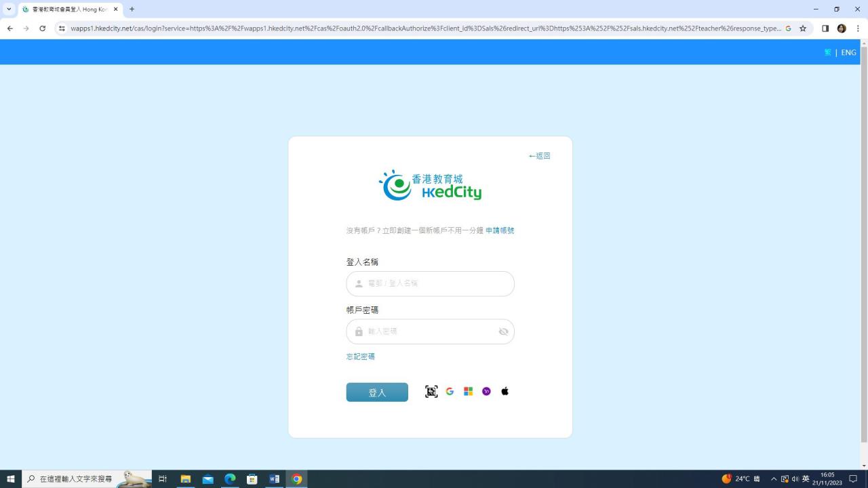The image size is (868, 488).
Task: Open Google Translate icon in address bar
Action: (x=788, y=28)
